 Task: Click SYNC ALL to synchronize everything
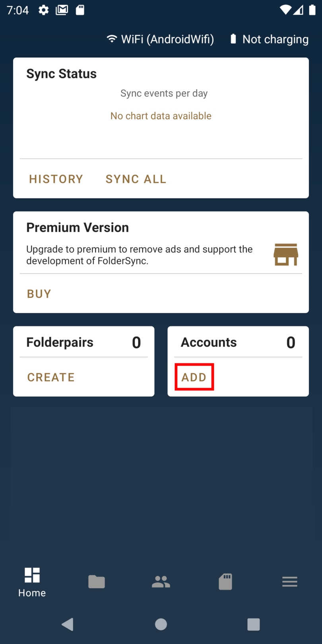click(x=136, y=179)
